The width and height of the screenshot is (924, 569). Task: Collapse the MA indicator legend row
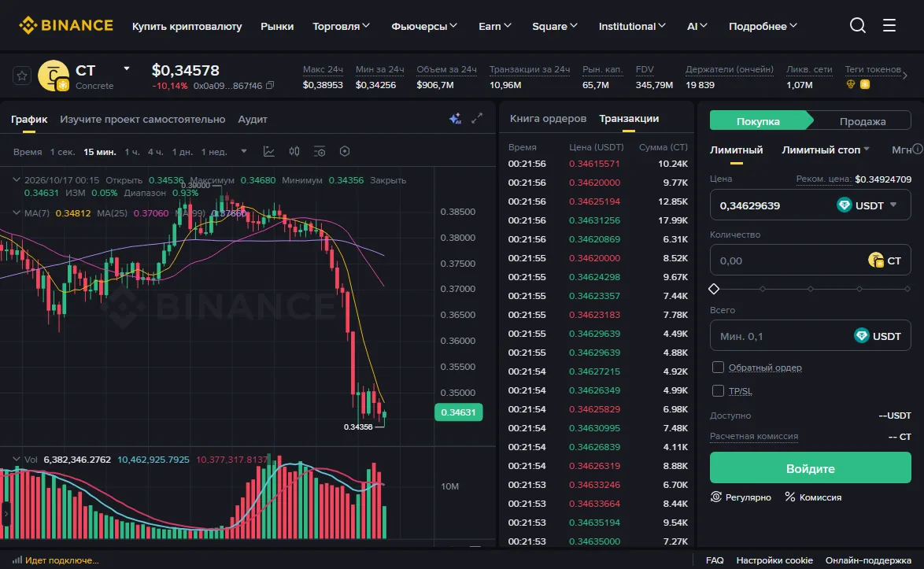pyautogui.click(x=17, y=212)
